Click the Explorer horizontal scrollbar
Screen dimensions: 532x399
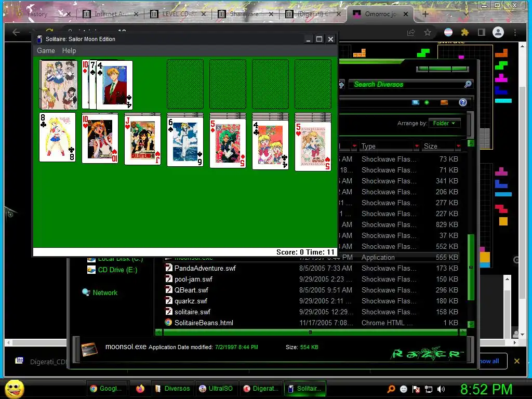[311, 332]
